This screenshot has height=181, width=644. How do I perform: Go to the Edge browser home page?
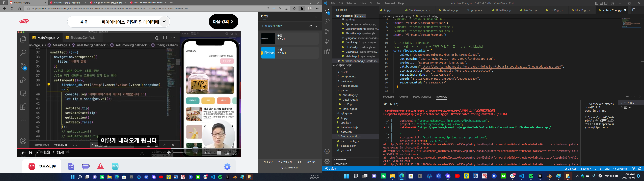[19, 9]
